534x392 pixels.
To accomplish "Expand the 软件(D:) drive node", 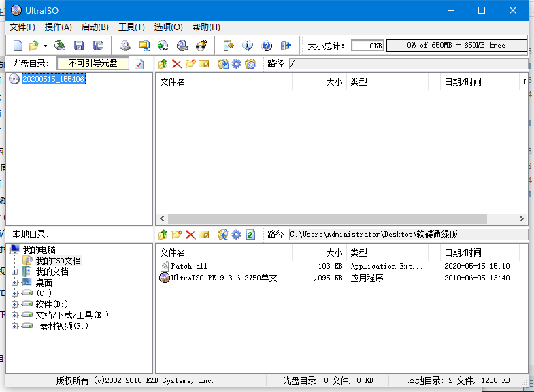I will (x=14, y=304).
